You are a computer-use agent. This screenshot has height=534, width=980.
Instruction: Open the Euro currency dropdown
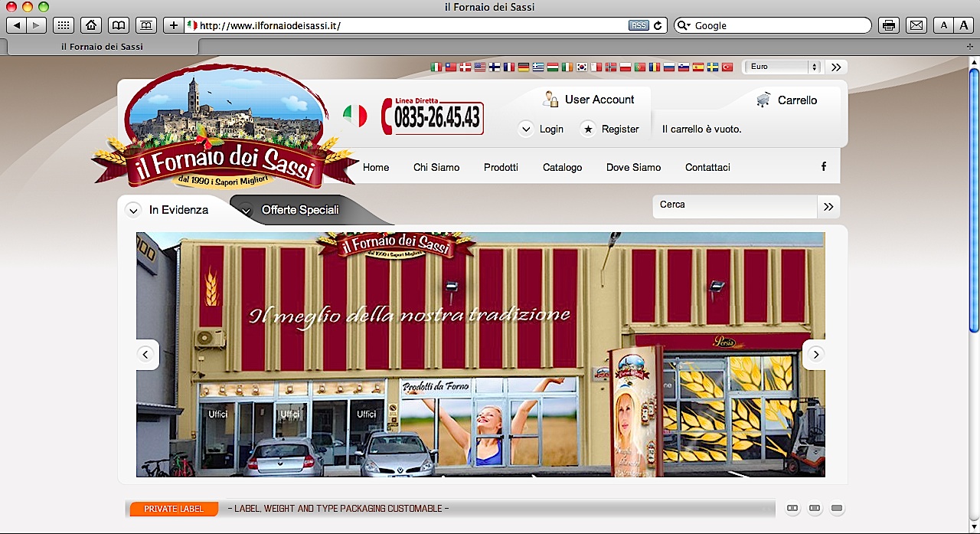click(x=782, y=67)
